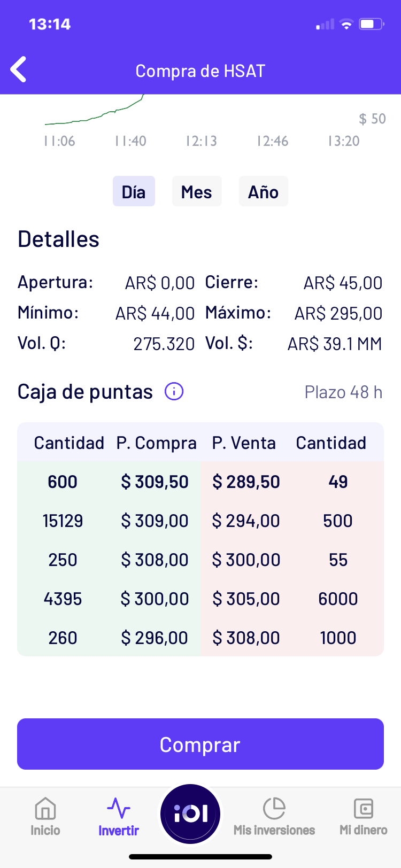The image size is (401, 868).
Task: Open the Inicio home icon
Action: pyautogui.click(x=45, y=808)
